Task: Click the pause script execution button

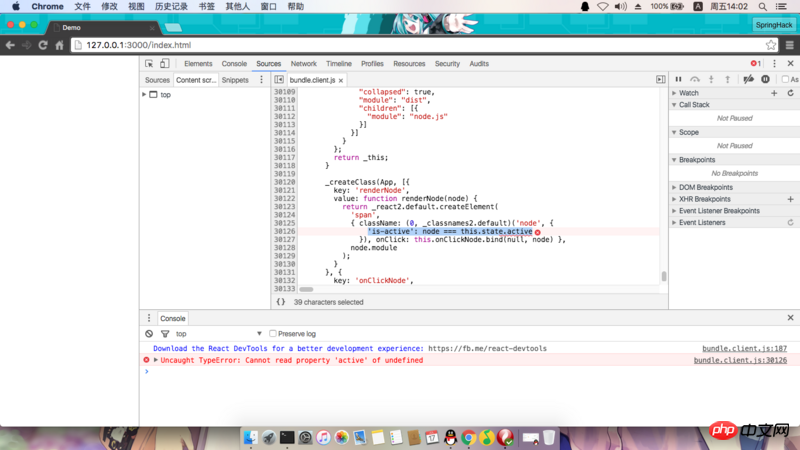Action: point(678,79)
